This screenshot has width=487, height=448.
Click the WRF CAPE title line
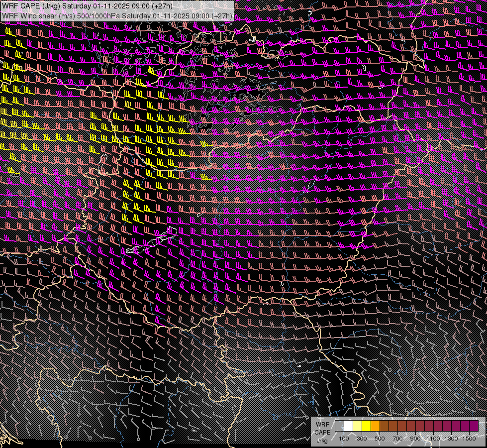pyautogui.click(x=87, y=6)
